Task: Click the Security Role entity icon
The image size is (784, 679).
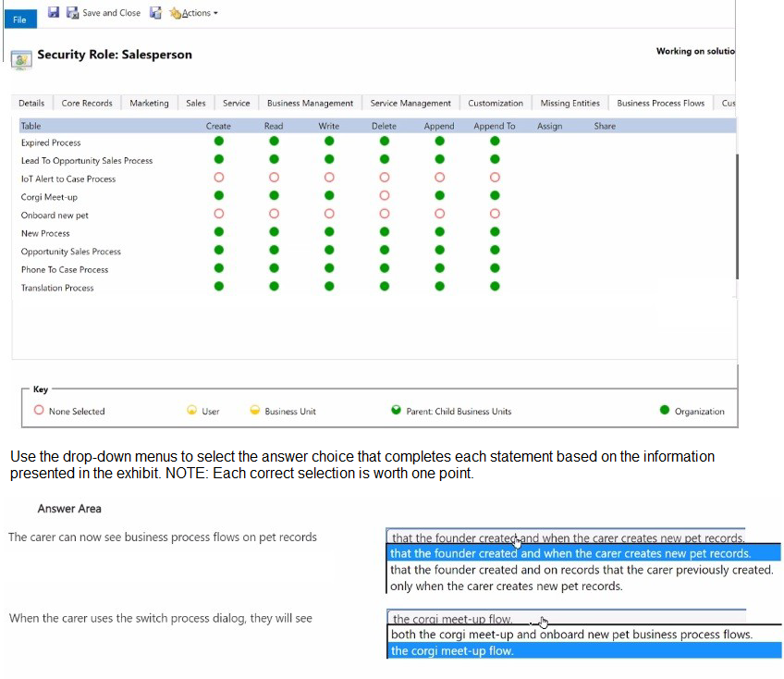Action: (20, 57)
